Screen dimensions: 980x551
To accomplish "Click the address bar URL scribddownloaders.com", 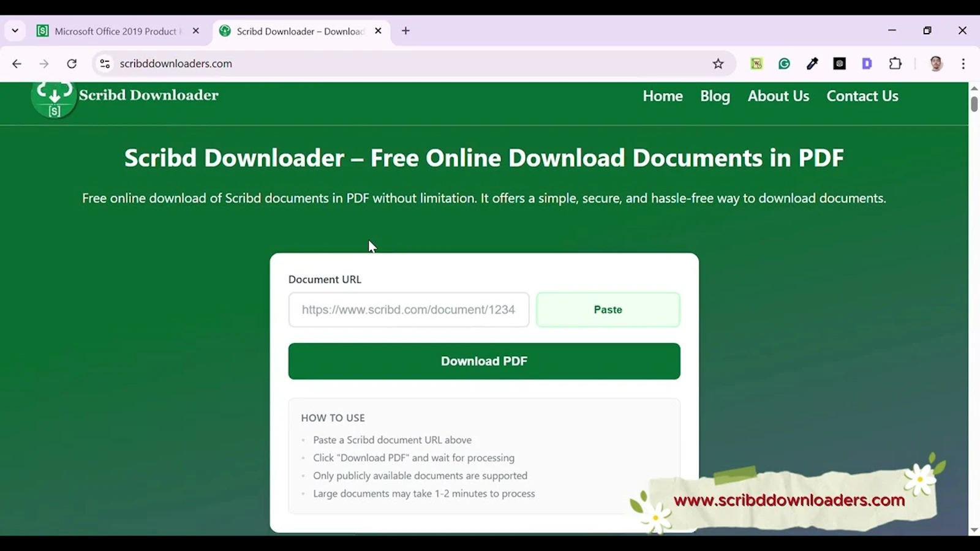I will pos(176,64).
